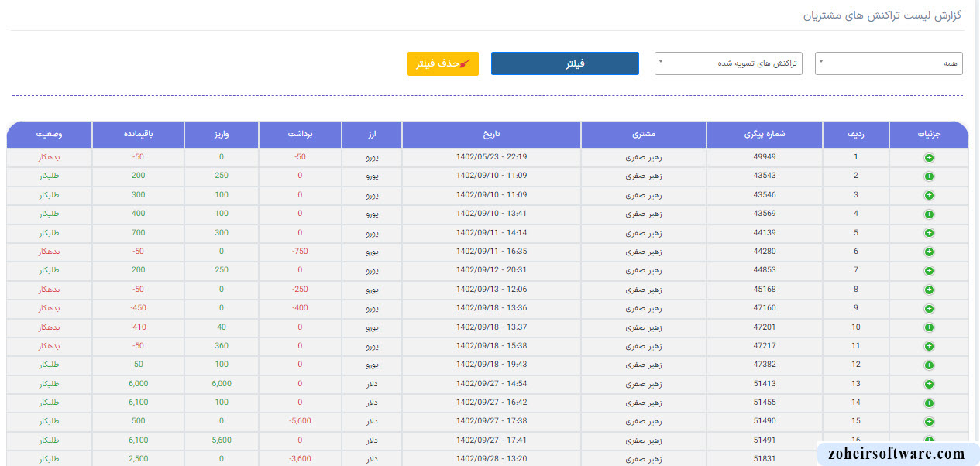Expand details icon for row 5
Viewport: 980px width, 466px height.
coord(929,233)
